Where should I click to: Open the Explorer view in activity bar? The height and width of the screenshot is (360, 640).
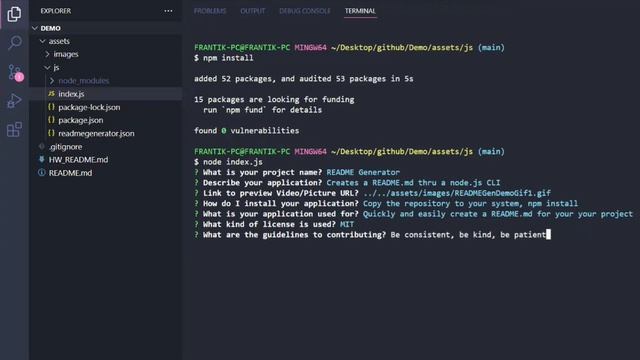tap(14, 14)
